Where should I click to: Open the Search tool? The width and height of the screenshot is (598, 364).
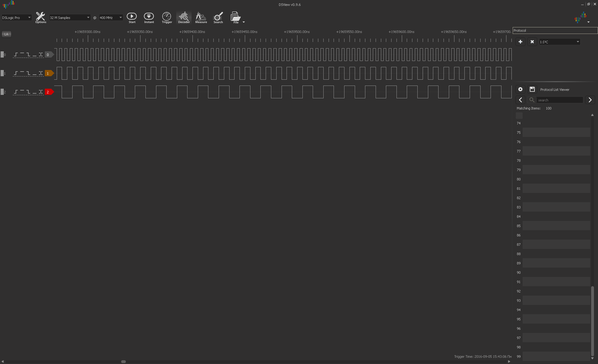click(218, 17)
